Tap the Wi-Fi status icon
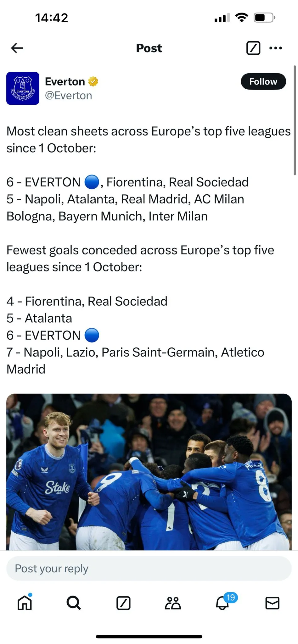Screen dimensions: 298x644 (x=241, y=18)
